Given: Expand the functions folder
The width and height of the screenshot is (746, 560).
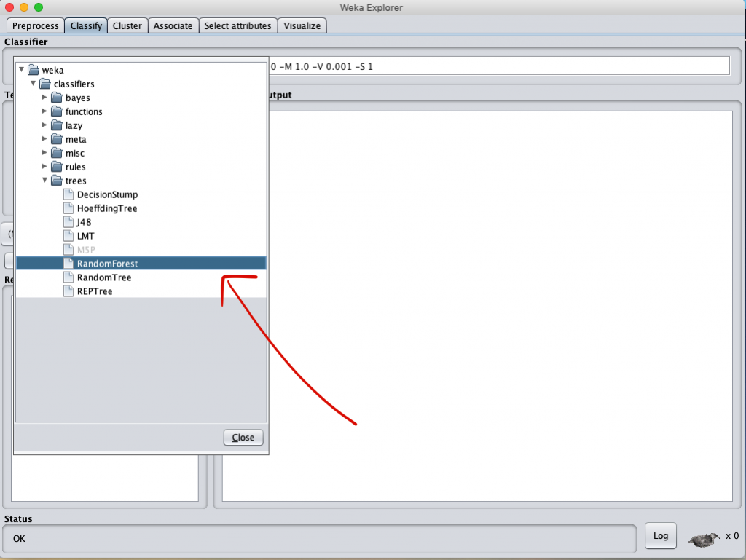Looking at the screenshot, I should (44, 111).
